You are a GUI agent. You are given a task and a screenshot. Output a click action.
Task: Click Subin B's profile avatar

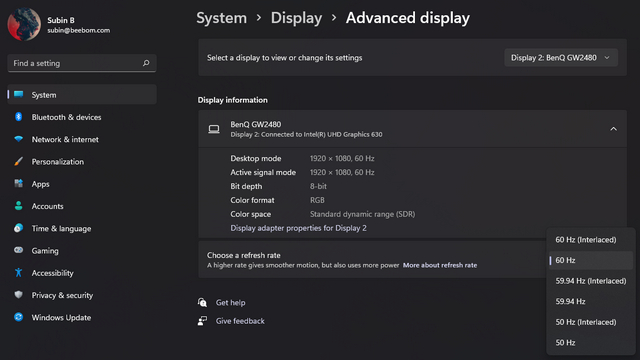coord(24,24)
